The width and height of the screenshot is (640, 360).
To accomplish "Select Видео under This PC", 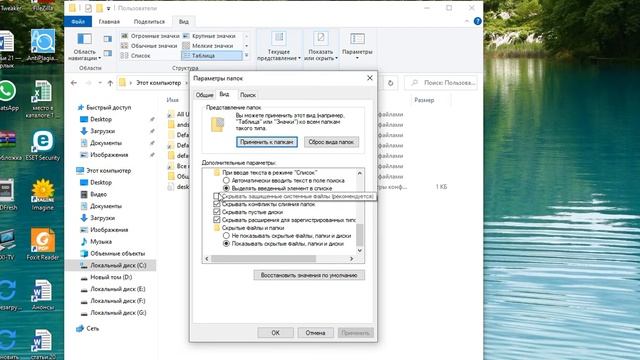I will click(98, 194).
